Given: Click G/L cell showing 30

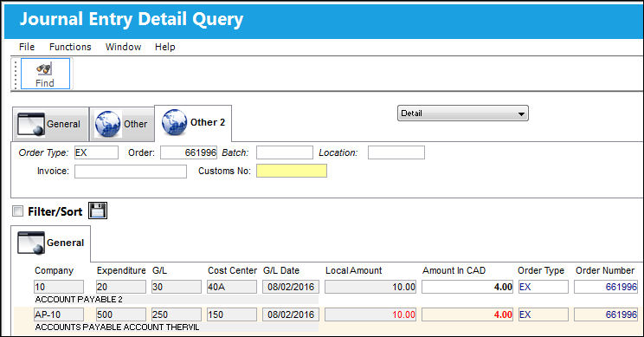Looking at the screenshot, I should 177,287.
